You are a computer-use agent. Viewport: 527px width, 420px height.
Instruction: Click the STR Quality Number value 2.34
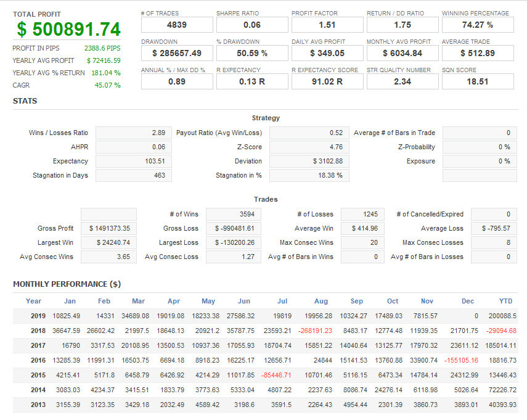coord(402,81)
